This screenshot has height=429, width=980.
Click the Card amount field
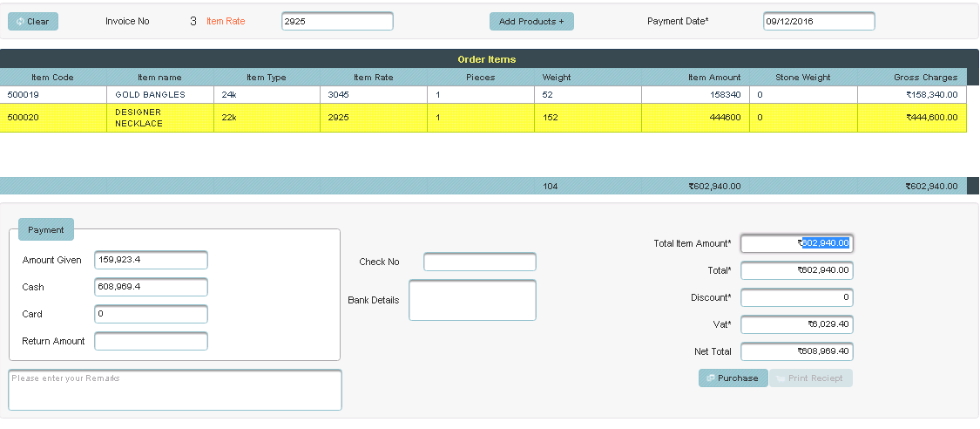click(151, 314)
